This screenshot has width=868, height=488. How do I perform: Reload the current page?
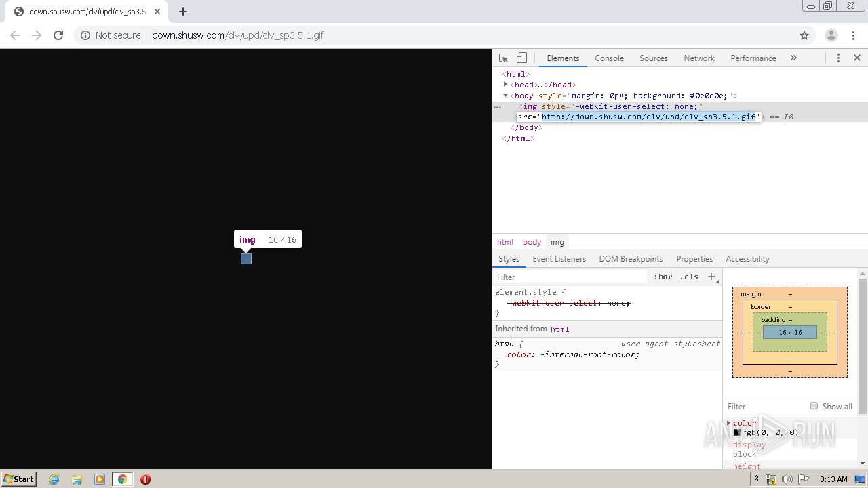click(x=58, y=35)
